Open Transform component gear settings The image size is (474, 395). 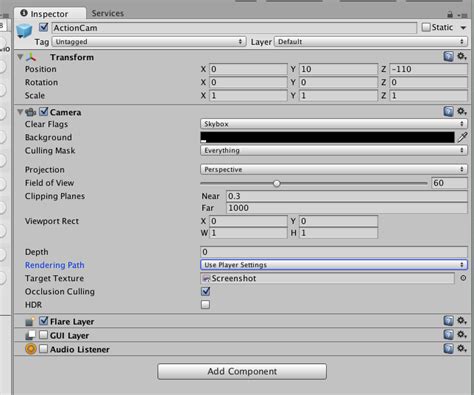462,56
